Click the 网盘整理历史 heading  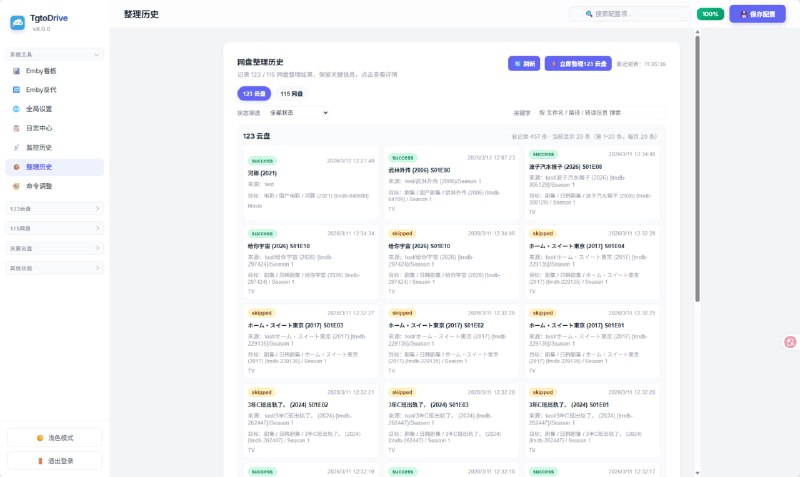(x=260, y=62)
